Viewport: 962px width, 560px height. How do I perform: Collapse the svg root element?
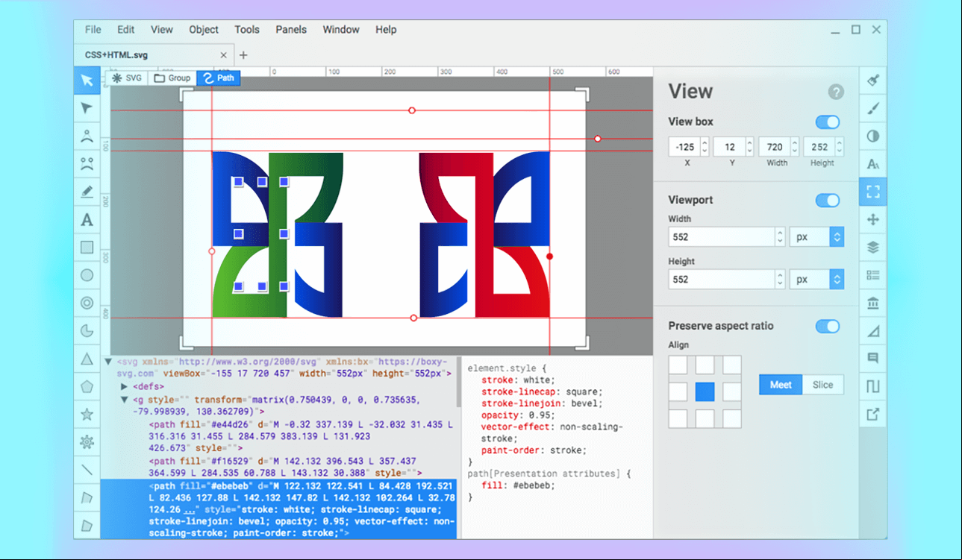pos(108,362)
